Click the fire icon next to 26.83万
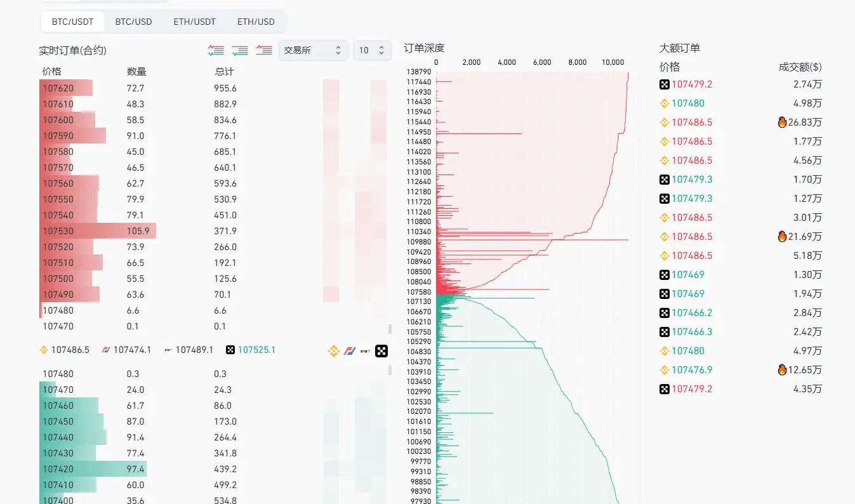 coord(782,122)
